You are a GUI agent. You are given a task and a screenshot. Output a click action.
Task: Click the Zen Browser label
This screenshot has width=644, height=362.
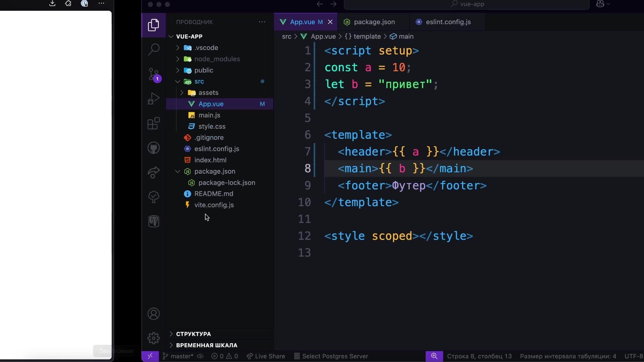(116, 351)
